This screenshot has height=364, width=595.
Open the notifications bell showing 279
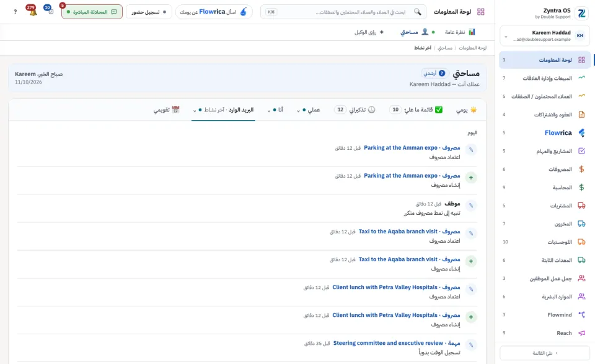(32, 11)
